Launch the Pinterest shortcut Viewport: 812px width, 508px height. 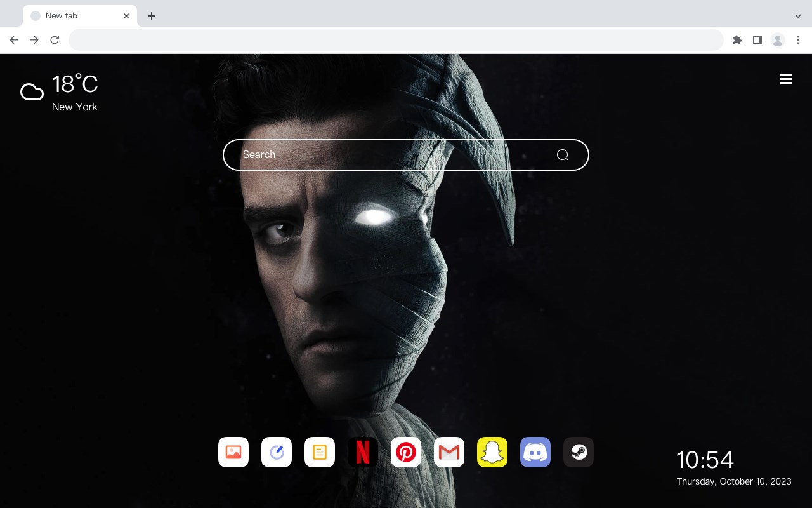pos(406,452)
